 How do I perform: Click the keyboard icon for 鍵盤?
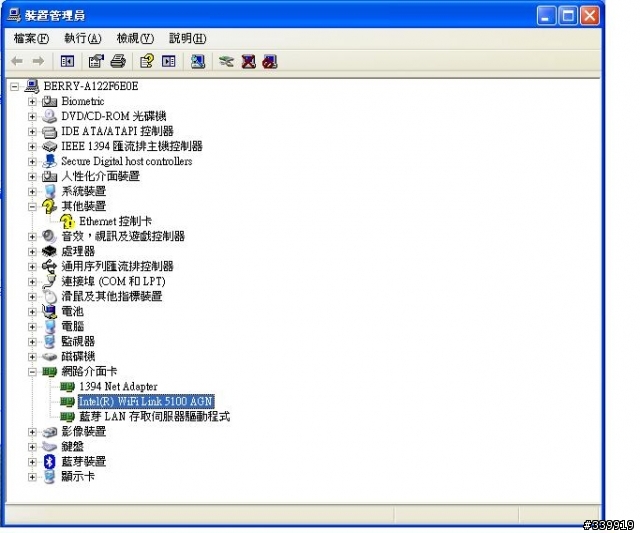point(49,446)
